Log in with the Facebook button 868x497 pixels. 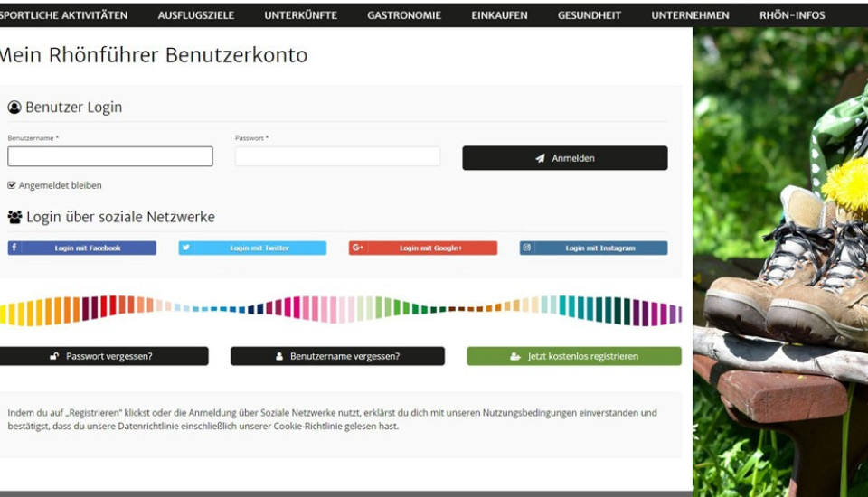coord(82,248)
